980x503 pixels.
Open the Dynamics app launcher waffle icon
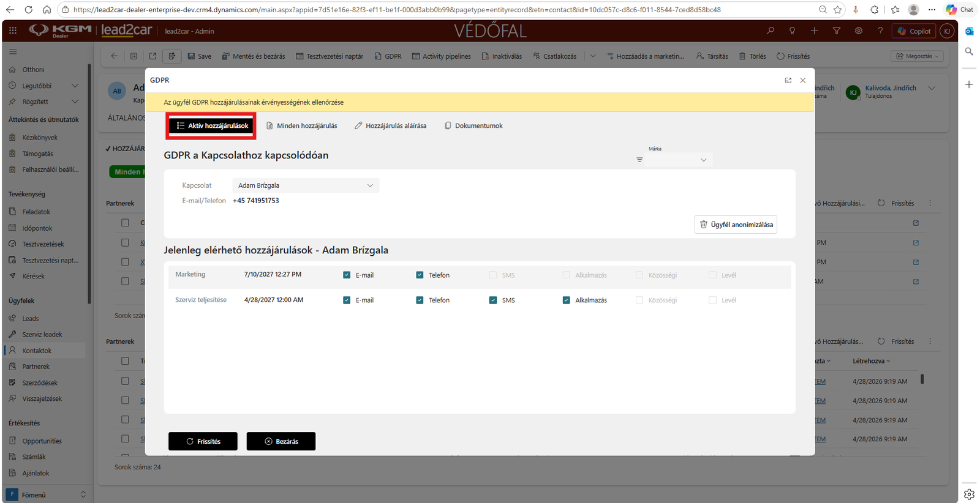click(x=13, y=30)
